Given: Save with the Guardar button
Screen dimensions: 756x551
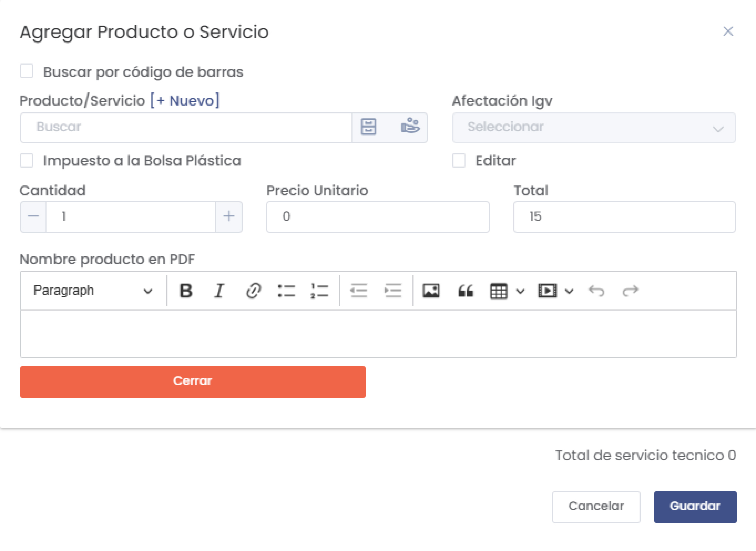Looking at the screenshot, I should (695, 506).
